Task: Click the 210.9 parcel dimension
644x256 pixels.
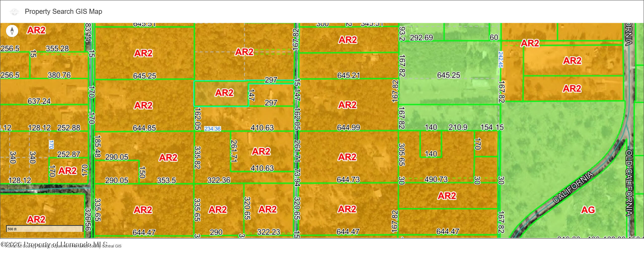Action: (458, 127)
